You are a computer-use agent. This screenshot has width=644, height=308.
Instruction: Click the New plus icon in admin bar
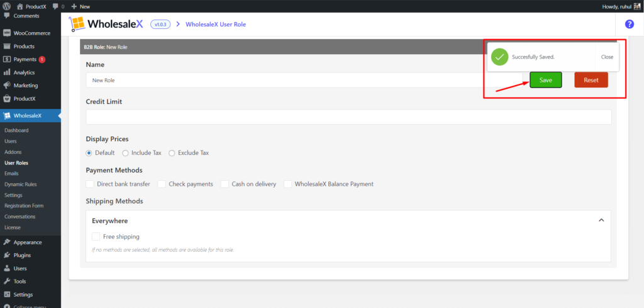(x=74, y=6)
